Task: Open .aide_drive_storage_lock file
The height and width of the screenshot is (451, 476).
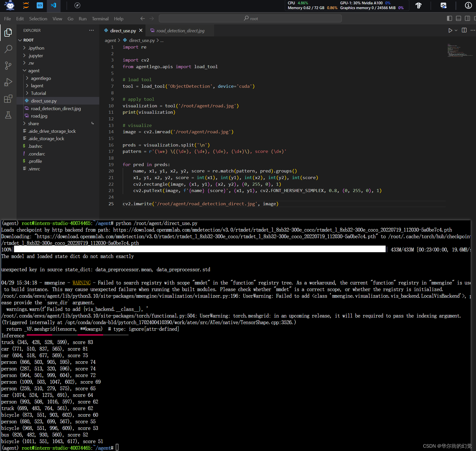Action: [58, 131]
